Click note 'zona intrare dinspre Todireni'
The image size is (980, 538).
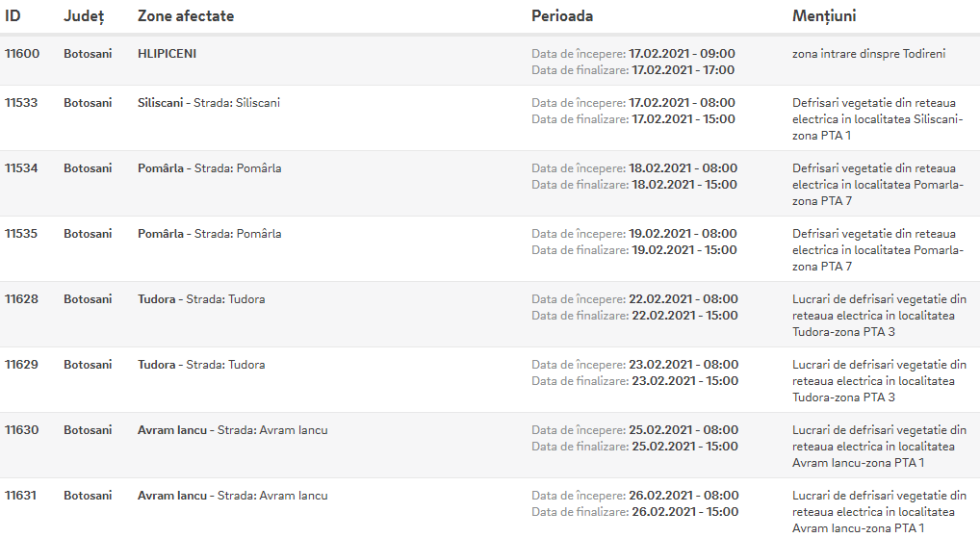pos(868,54)
